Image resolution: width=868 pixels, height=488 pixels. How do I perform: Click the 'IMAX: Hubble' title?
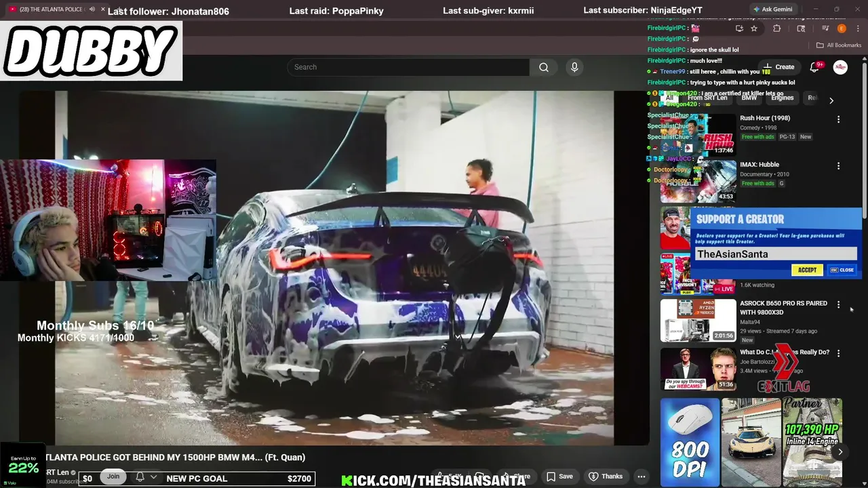pyautogui.click(x=759, y=165)
